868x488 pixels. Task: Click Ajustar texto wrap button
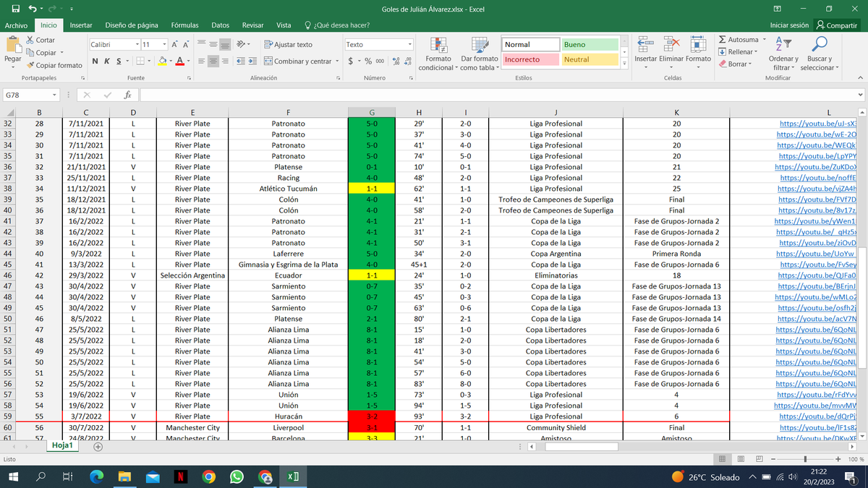pos(289,44)
